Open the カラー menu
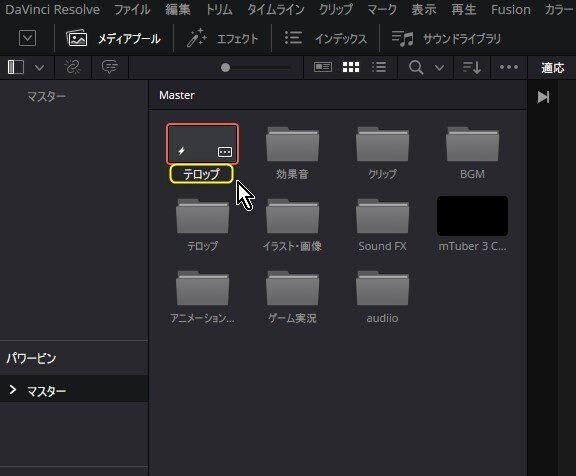 (x=560, y=10)
